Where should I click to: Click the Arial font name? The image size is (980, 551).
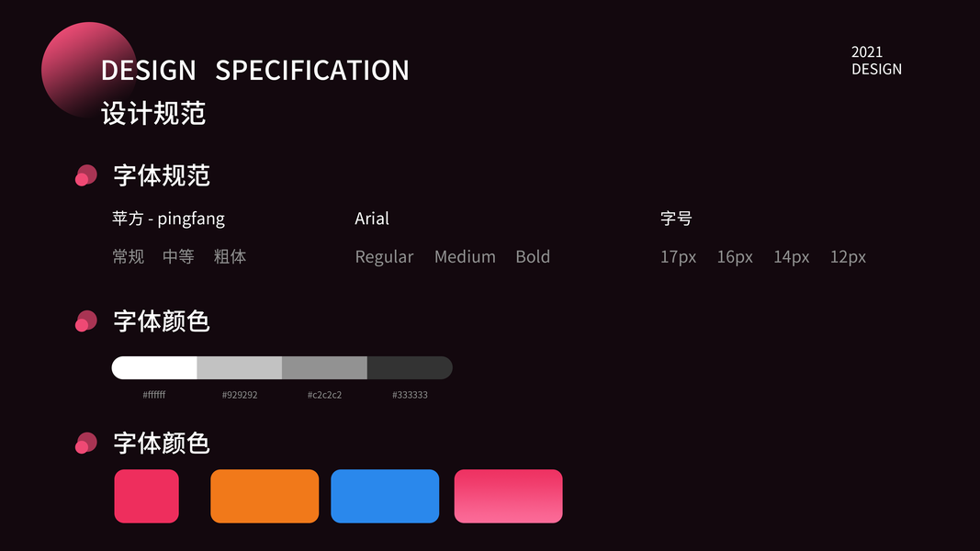(372, 219)
